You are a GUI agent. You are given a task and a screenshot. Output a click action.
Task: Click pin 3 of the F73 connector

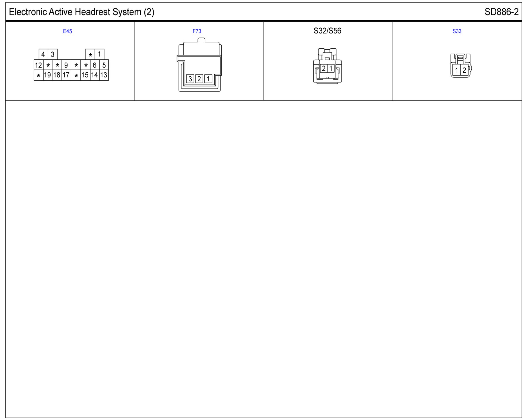point(190,79)
